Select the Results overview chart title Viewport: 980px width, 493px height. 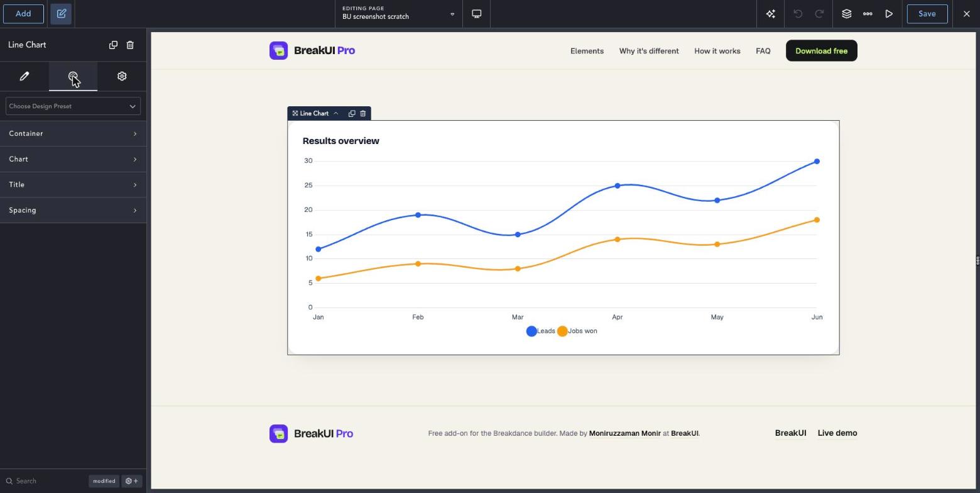(341, 141)
